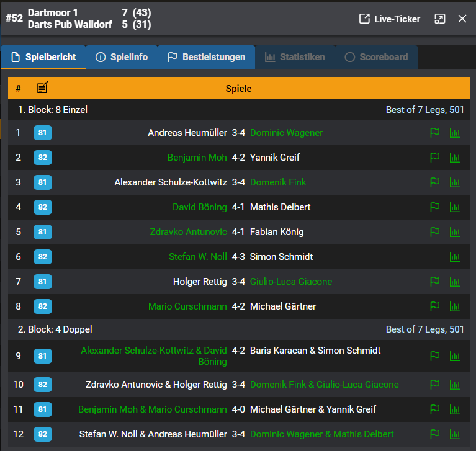The width and height of the screenshot is (476, 451).
Task: Select player Dominic Wagener in game 1
Action: 286,133
